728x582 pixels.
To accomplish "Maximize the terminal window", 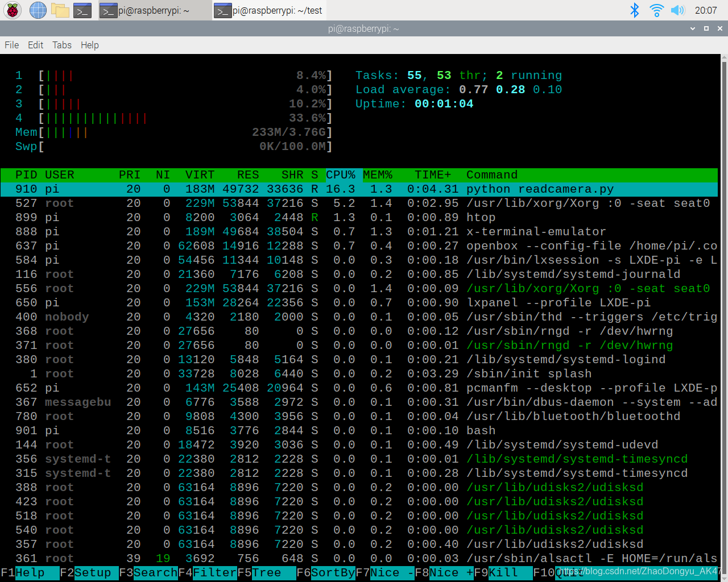I will point(706,28).
